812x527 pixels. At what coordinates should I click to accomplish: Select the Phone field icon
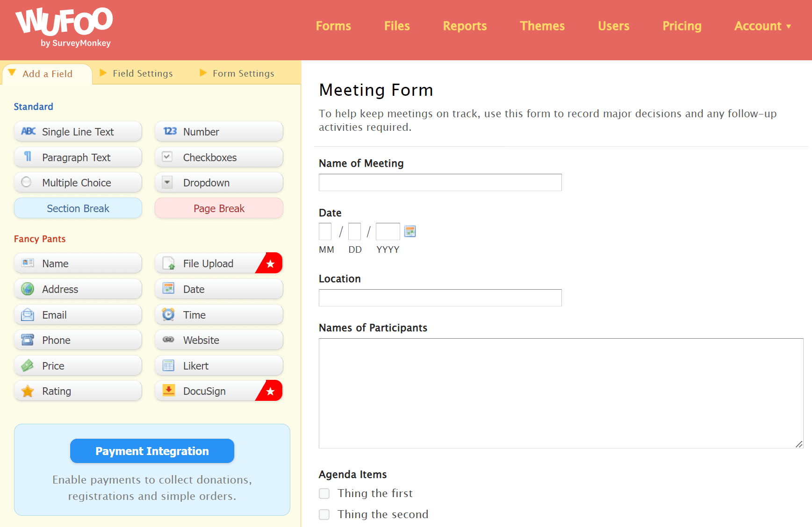28,340
